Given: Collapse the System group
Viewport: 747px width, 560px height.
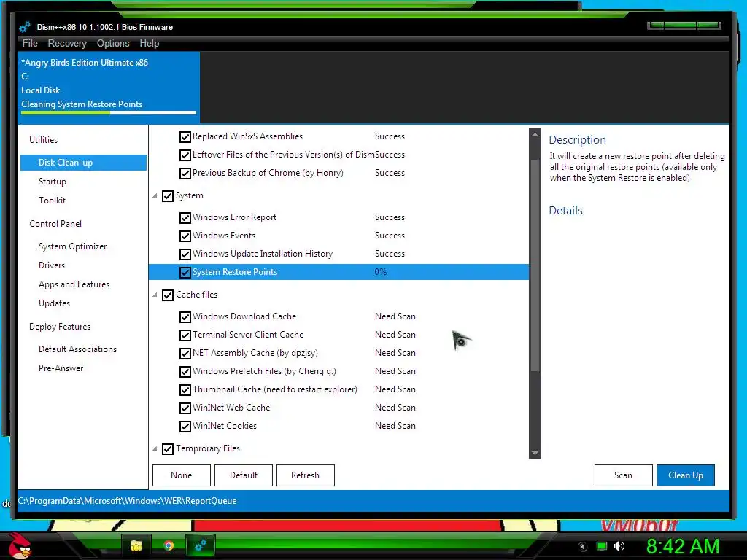Looking at the screenshot, I should pyautogui.click(x=155, y=195).
